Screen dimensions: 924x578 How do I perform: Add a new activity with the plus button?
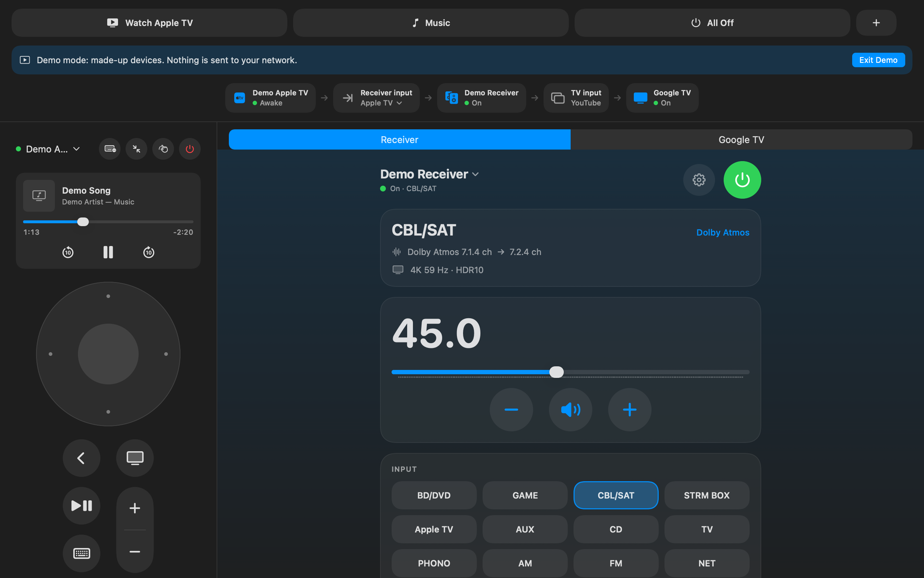tap(876, 23)
